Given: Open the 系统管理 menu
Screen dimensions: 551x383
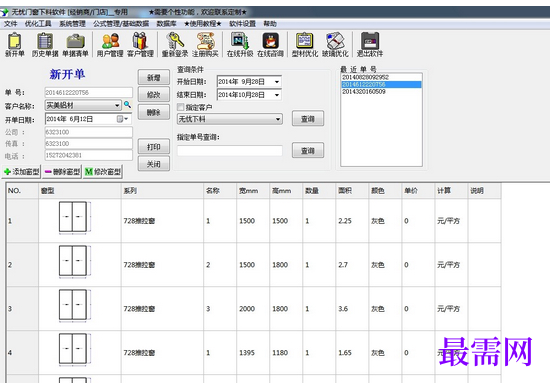Looking at the screenshot, I should (x=72, y=24).
